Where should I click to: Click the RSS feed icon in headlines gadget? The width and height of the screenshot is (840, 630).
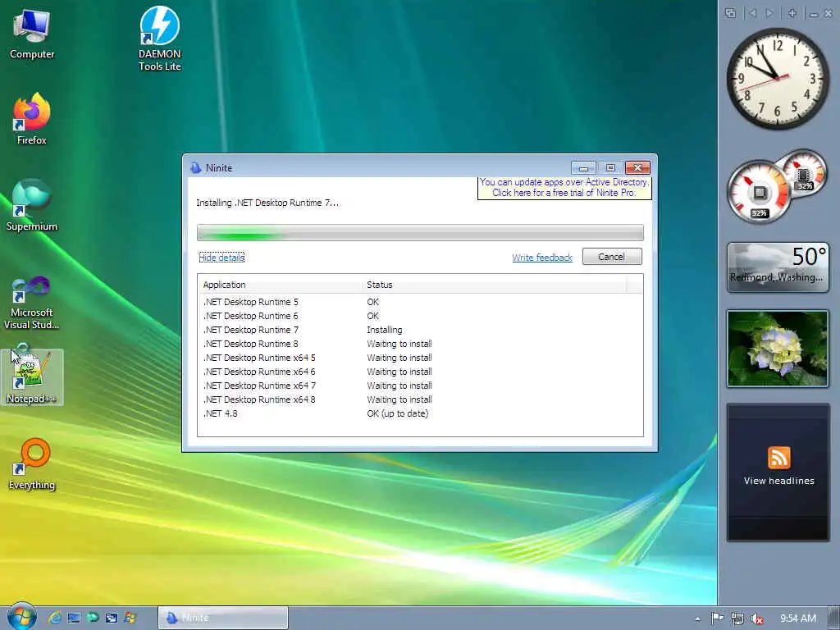click(x=779, y=458)
